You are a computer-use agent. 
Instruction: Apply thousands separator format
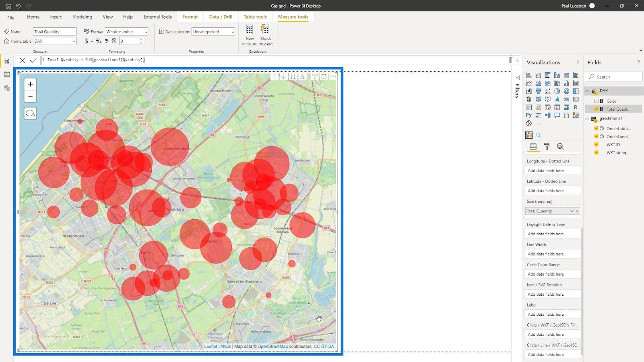106,41
